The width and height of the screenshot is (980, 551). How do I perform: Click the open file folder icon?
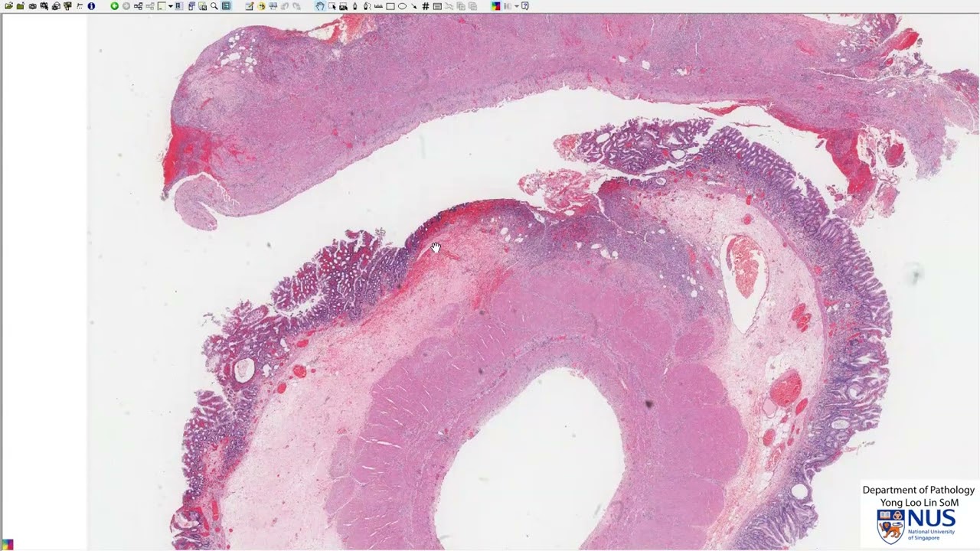pos(8,6)
